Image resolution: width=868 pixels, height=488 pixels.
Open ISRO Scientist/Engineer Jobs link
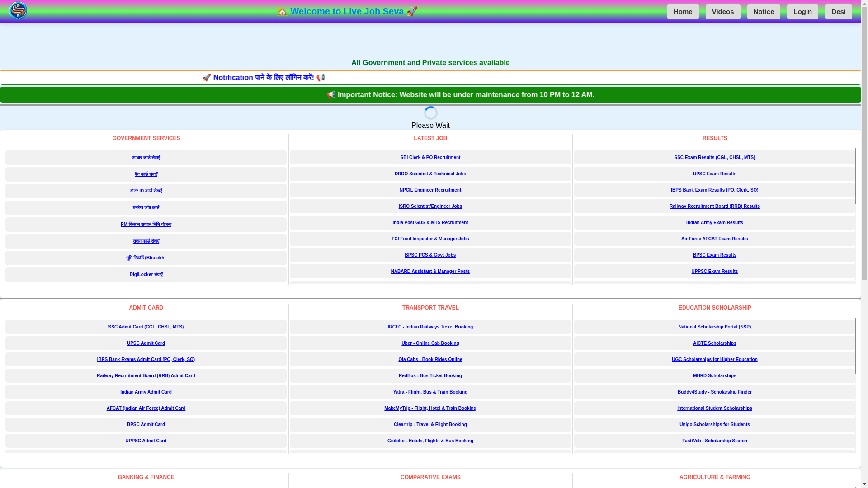[x=430, y=206]
